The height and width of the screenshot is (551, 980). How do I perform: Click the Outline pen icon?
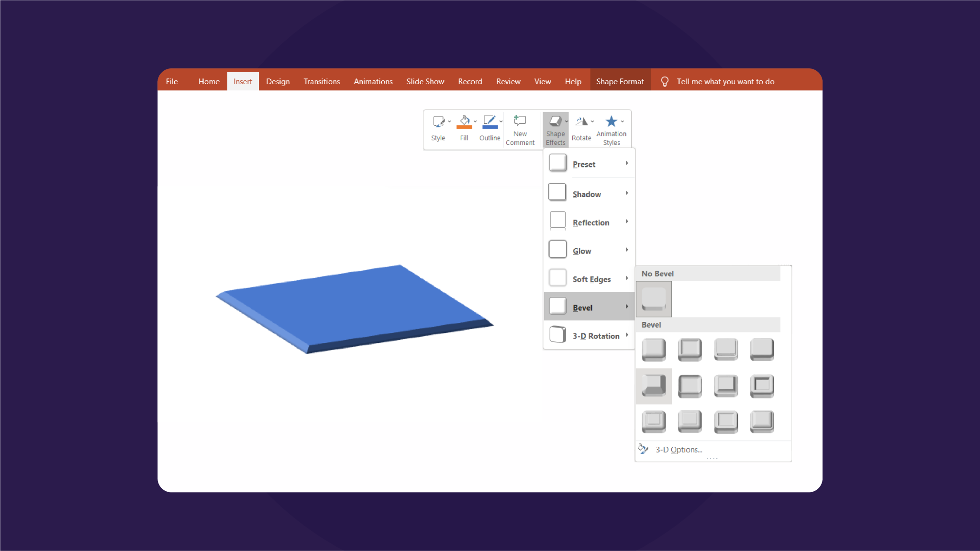pyautogui.click(x=489, y=121)
